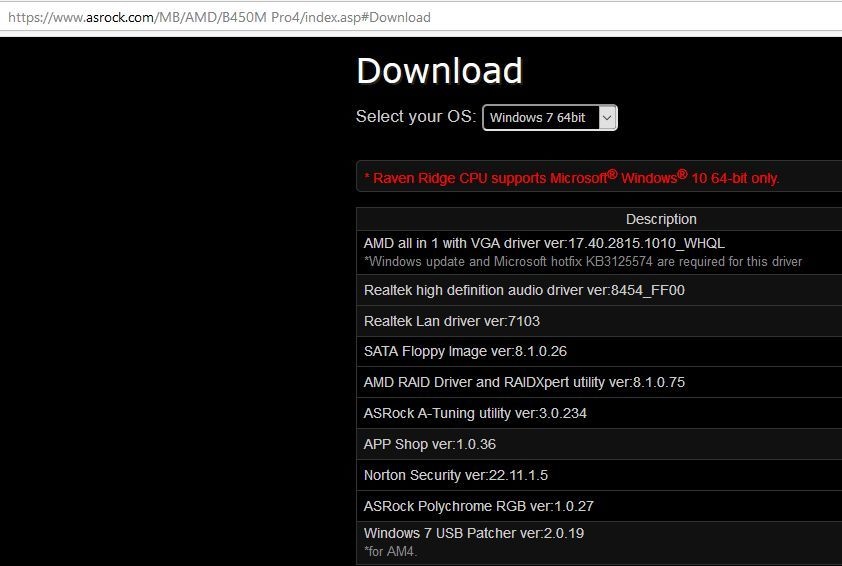This screenshot has width=842, height=566.
Task: Click the Download page heading
Action: pos(439,70)
